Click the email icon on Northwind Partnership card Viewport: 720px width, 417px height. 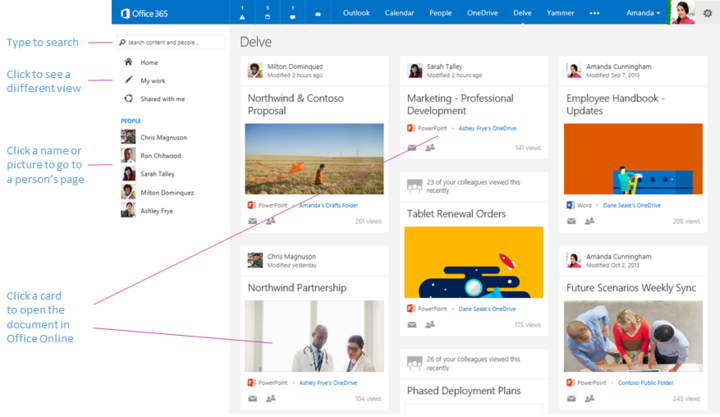pos(252,399)
